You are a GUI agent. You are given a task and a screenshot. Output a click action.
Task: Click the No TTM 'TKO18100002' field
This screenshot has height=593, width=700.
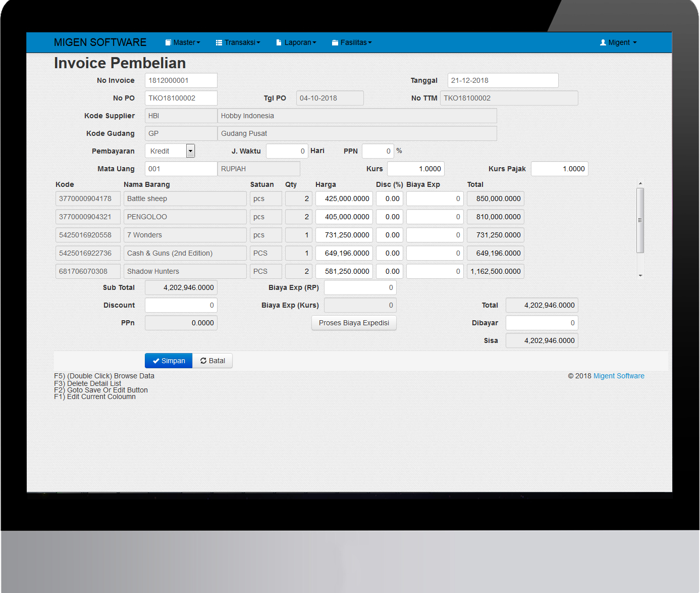point(509,98)
